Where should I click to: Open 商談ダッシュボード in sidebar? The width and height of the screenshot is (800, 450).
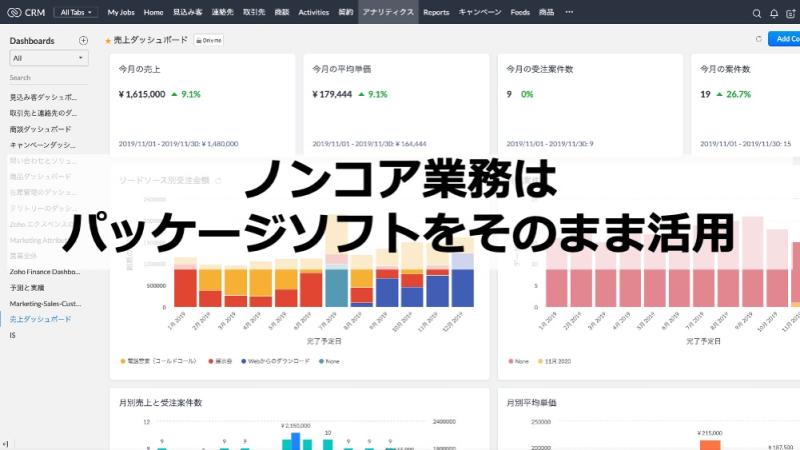click(40, 129)
